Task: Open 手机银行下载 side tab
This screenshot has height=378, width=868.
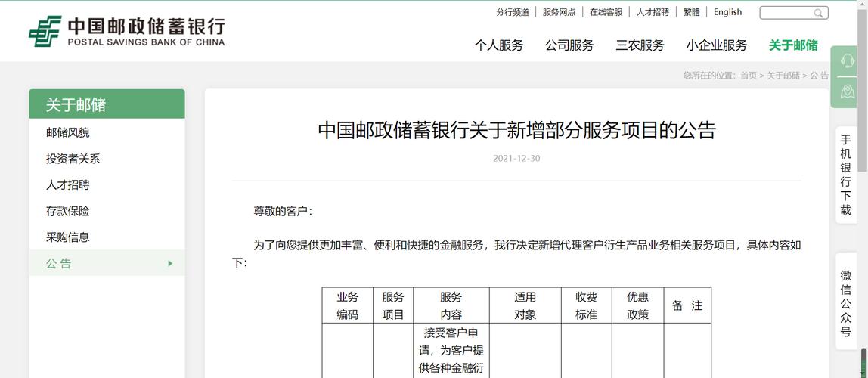Action: pos(846,175)
